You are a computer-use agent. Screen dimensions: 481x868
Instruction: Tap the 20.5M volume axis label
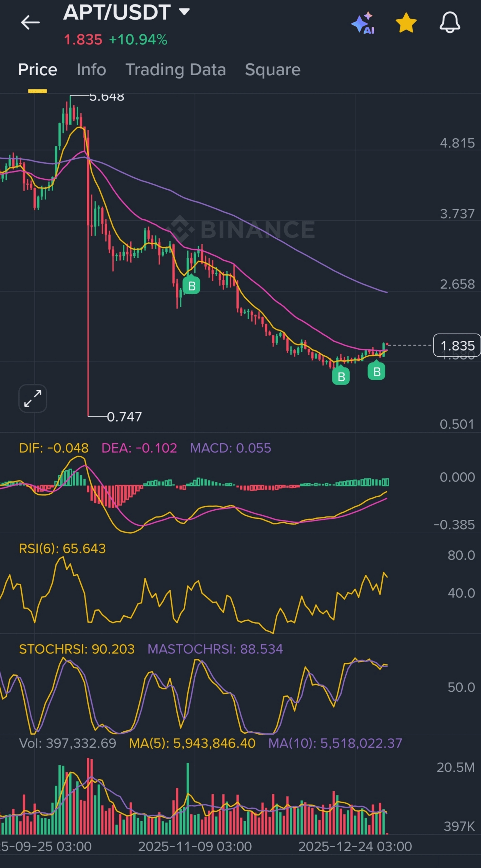click(456, 767)
